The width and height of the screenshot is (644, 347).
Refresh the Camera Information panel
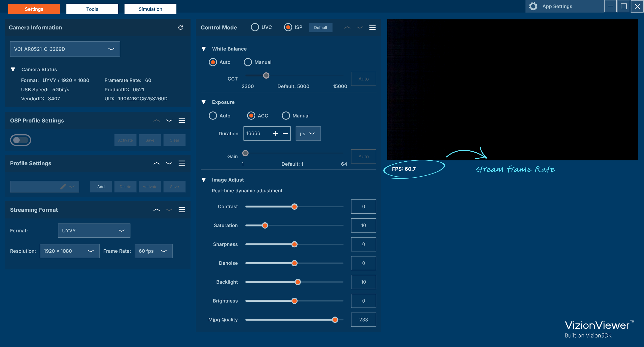pos(180,27)
